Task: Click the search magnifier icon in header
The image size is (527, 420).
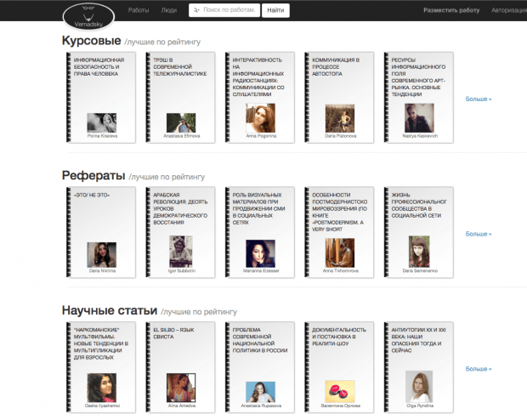Action: pos(196,11)
